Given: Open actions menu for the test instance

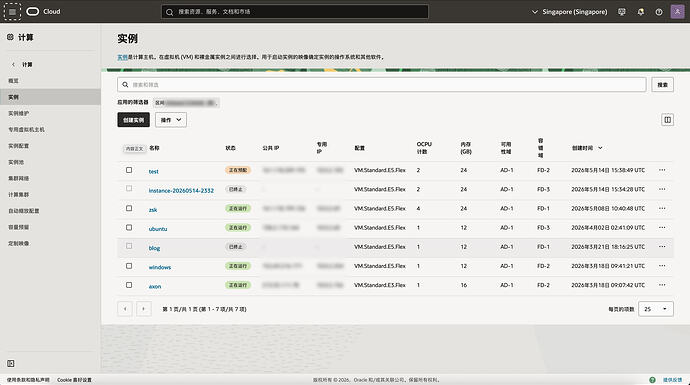Looking at the screenshot, I should tap(662, 170).
